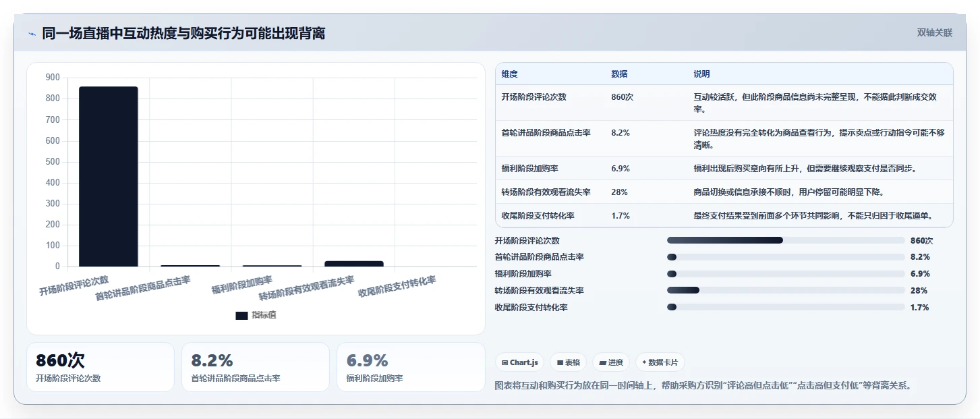This screenshot has width=980, height=419.
Task: Click the 28% value beside progress bar
Action: point(919,290)
